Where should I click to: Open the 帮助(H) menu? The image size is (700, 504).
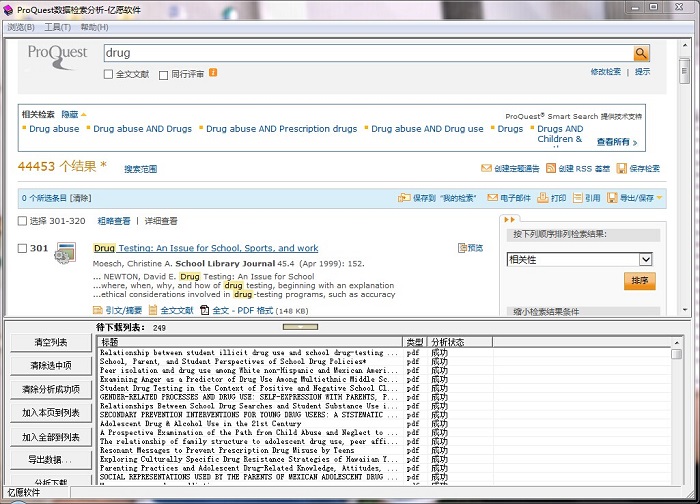(x=94, y=27)
